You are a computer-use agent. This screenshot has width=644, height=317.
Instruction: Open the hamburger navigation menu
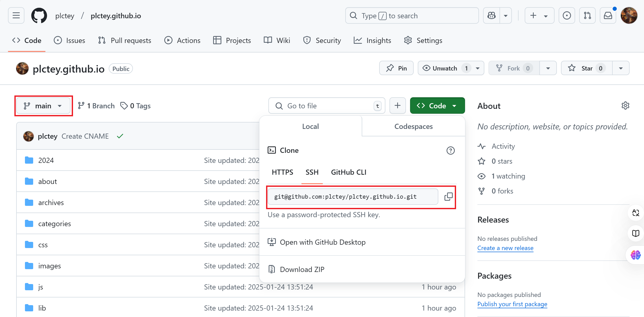point(16,16)
